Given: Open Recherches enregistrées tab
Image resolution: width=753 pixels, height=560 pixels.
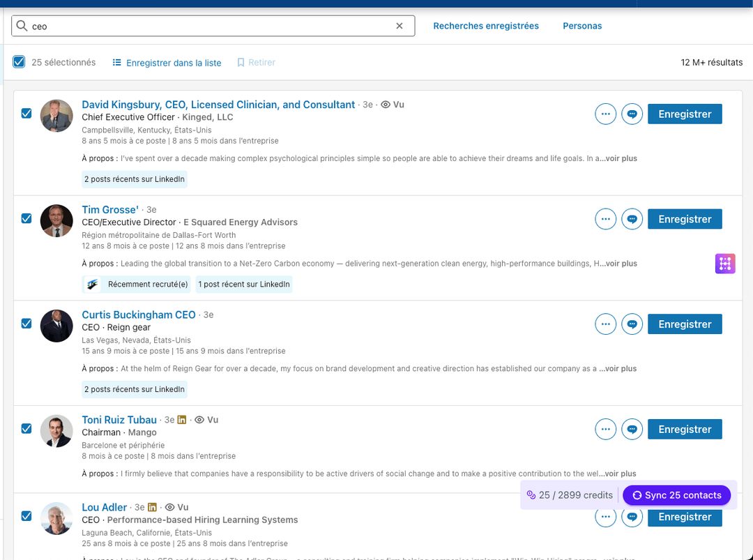Looking at the screenshot, I should (x=486, y=26).
